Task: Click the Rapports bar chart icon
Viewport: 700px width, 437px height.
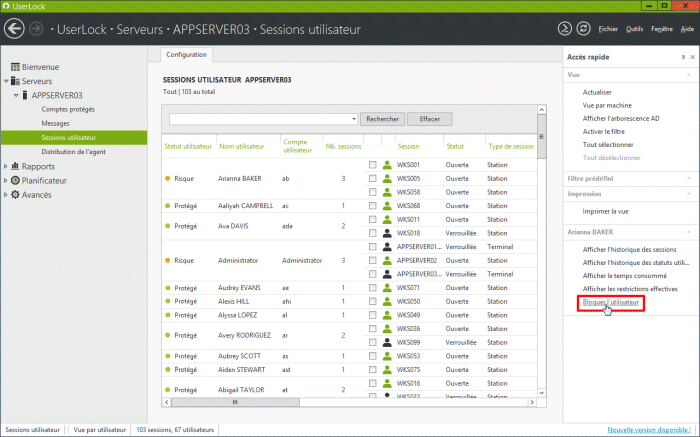Action: tap(15, 166)
